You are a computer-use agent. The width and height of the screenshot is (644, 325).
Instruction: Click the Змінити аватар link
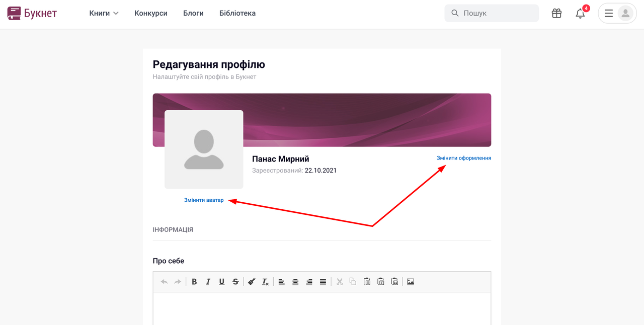click(204, 200)
